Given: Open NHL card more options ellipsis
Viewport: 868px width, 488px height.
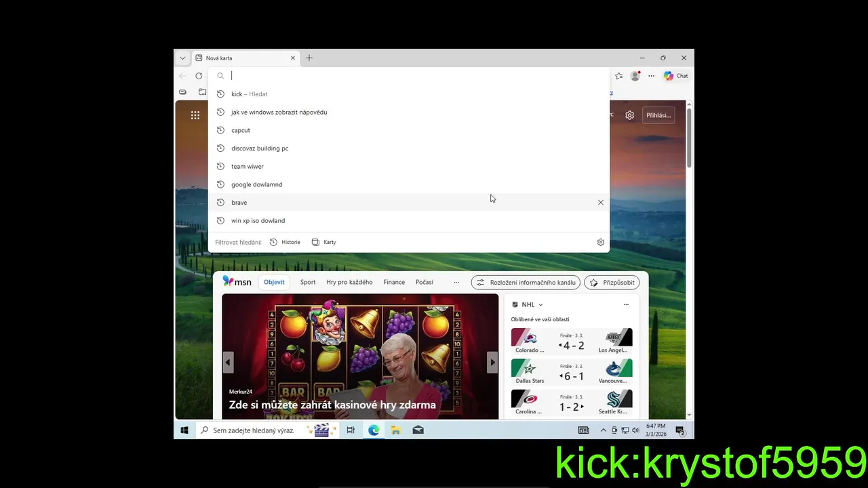Looking at the screenshot, I should 626,305.
